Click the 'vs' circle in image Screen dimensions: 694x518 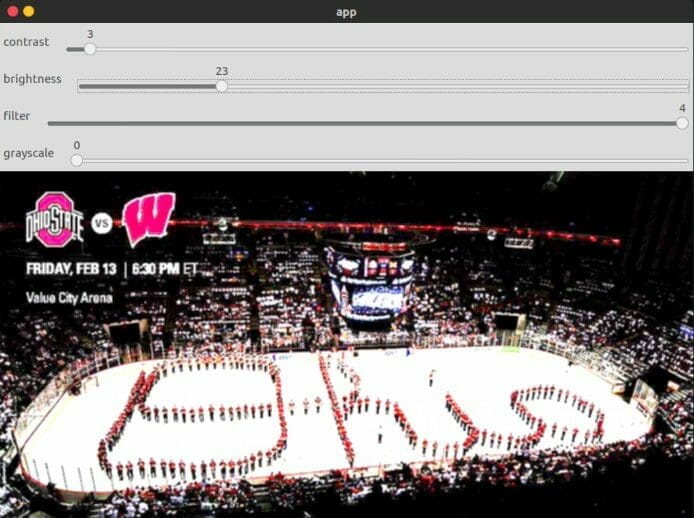coord(102,223)
